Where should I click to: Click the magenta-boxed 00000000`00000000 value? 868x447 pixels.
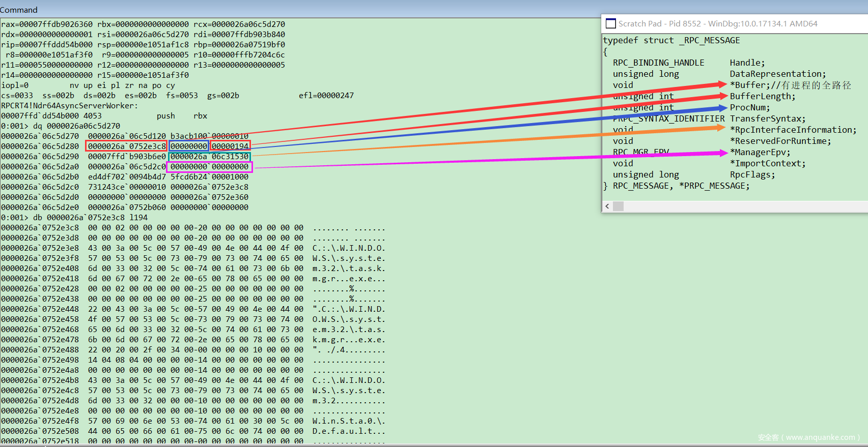click(x=209, y=167)
